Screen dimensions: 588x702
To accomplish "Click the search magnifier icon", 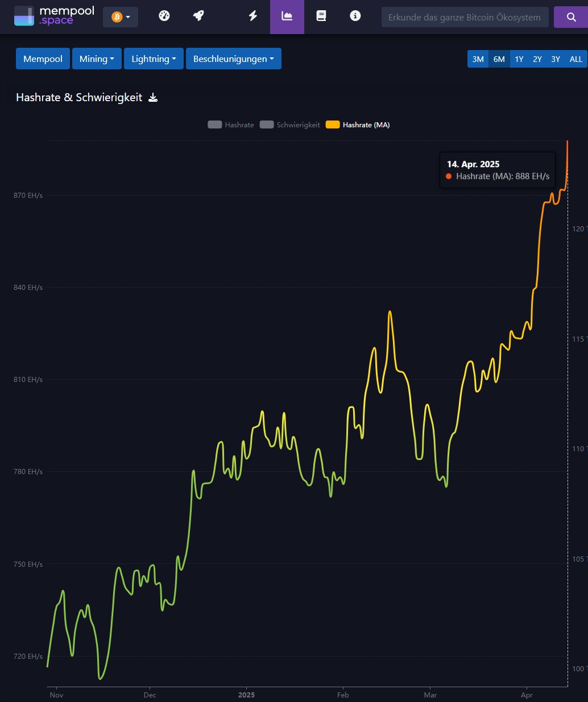I will pyautogui.click(x=570, y=17).
